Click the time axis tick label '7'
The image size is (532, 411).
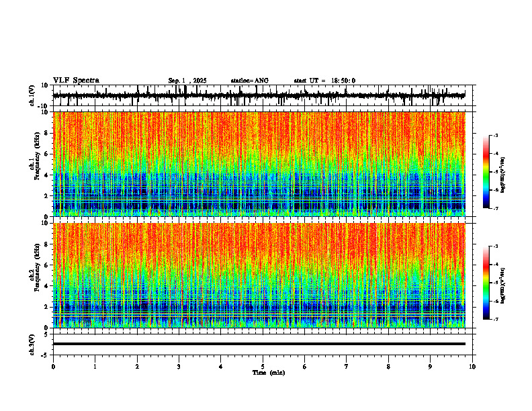point(347,367)
